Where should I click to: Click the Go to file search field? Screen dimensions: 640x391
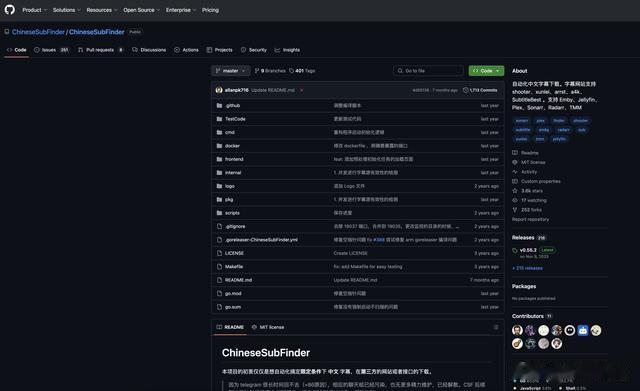click(428, 71)
